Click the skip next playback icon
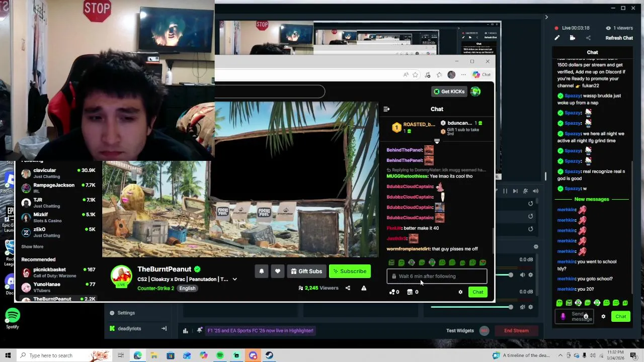 (x=515, y=191)
